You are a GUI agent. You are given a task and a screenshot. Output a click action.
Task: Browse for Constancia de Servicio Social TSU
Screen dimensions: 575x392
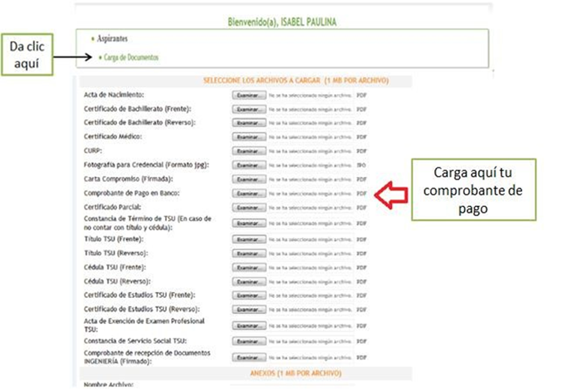pos(249,342)
